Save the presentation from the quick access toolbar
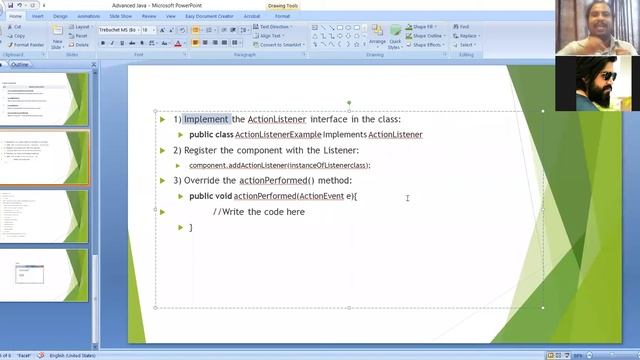The image size is (640, 360). pos(10,5)
